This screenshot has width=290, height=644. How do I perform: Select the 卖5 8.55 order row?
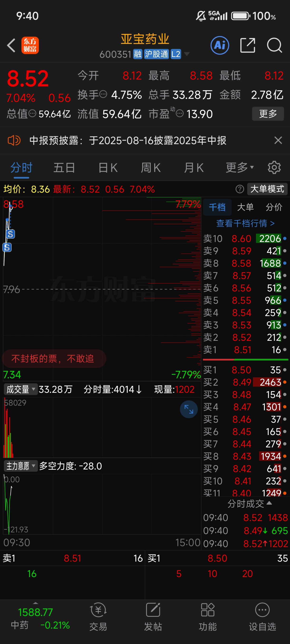pyautogui.click(x=245, y=300)
